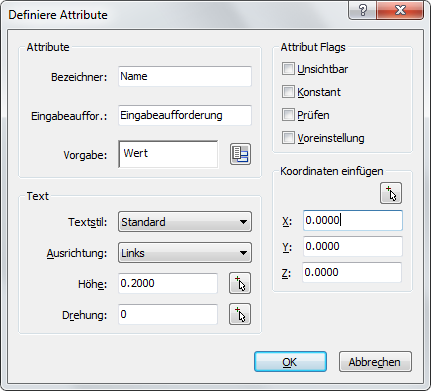
Task: Confirm with the OK button
Action: click(x=290, y=362)
